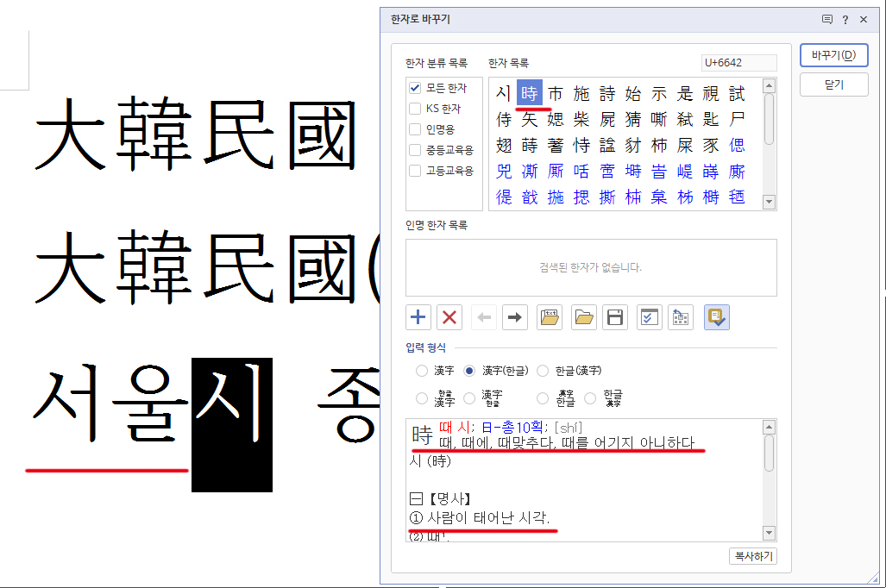Check the 인명용 checkbox

point(415,129)
